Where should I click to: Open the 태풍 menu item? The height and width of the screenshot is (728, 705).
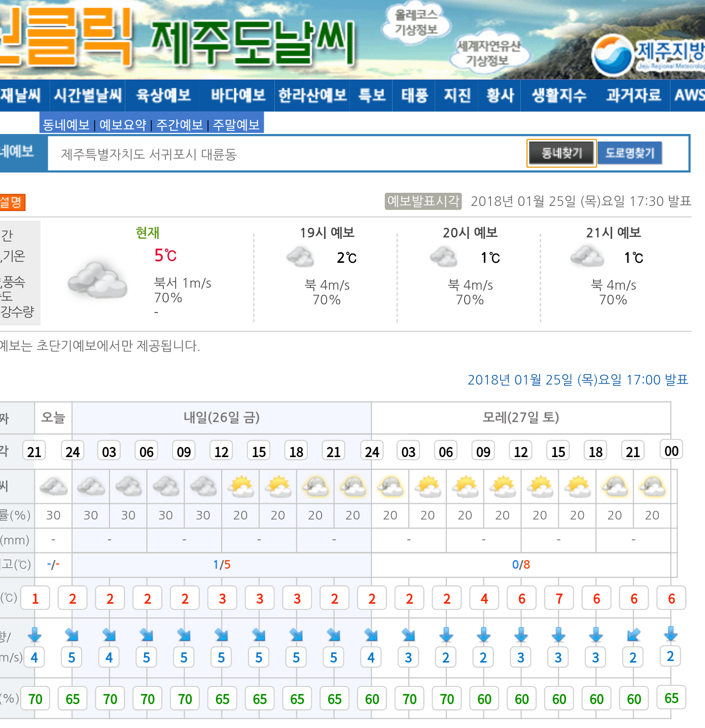coord(414,95)
